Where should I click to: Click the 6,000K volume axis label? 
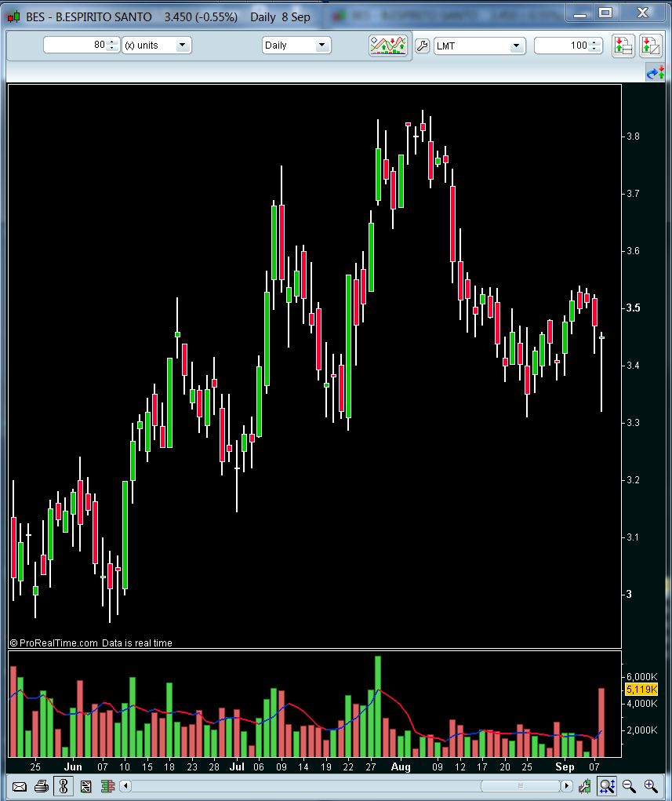click(x=642, y=677)
